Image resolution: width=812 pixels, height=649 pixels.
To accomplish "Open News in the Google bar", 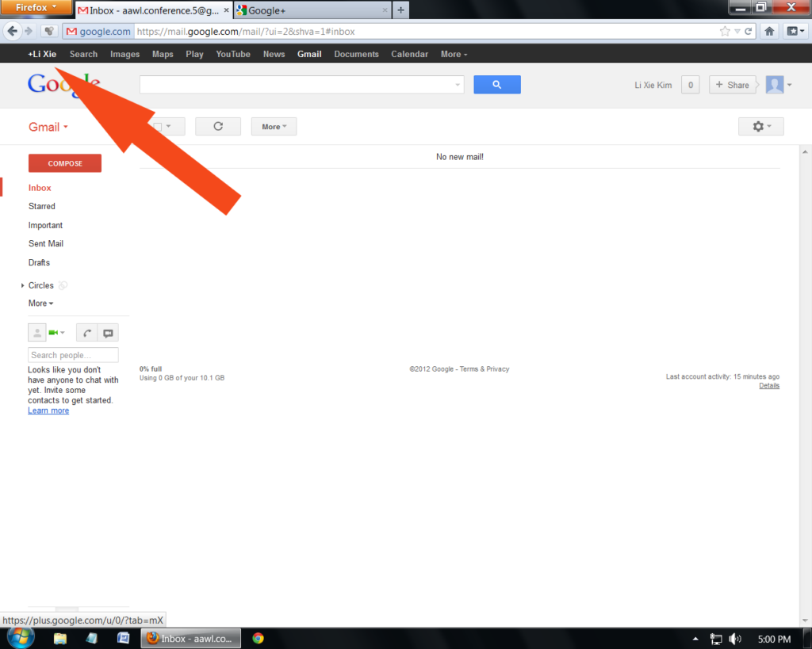I will pos(274,54).
